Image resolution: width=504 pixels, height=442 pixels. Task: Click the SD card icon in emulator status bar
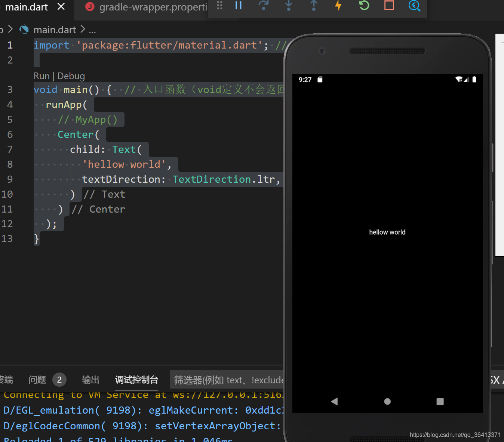(320, 79)
